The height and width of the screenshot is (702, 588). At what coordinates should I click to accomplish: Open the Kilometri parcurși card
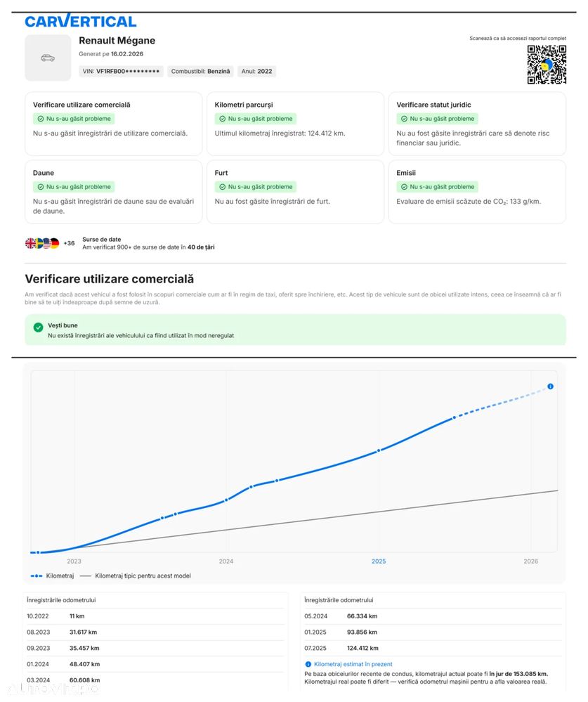[295, 123]
